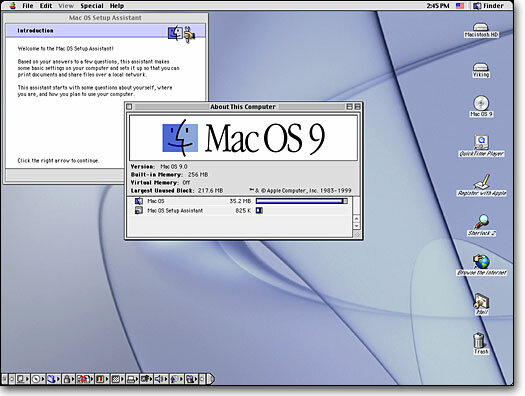
Task: Collapse the Control Strip with its end tab
Action: [211, 379]
